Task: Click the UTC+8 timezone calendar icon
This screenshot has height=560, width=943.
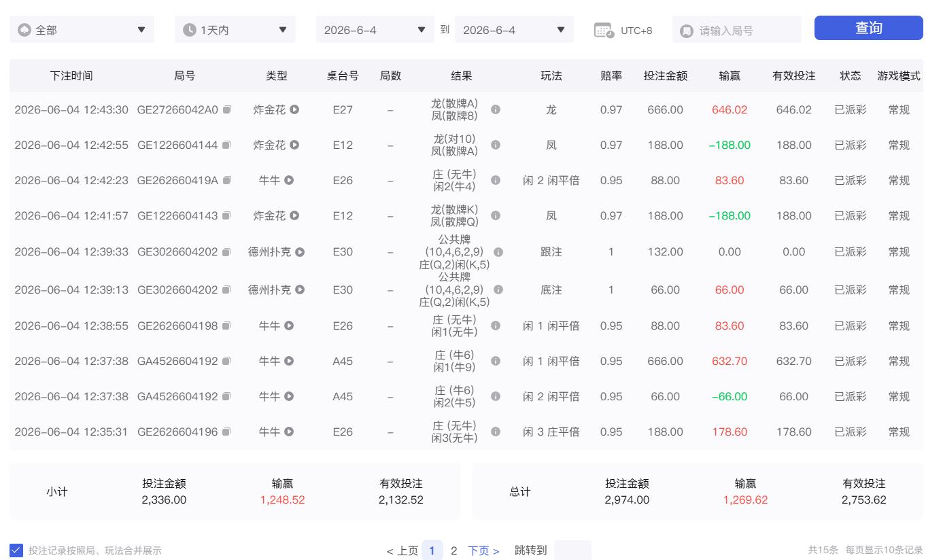Action: click(x=604, y=30)
